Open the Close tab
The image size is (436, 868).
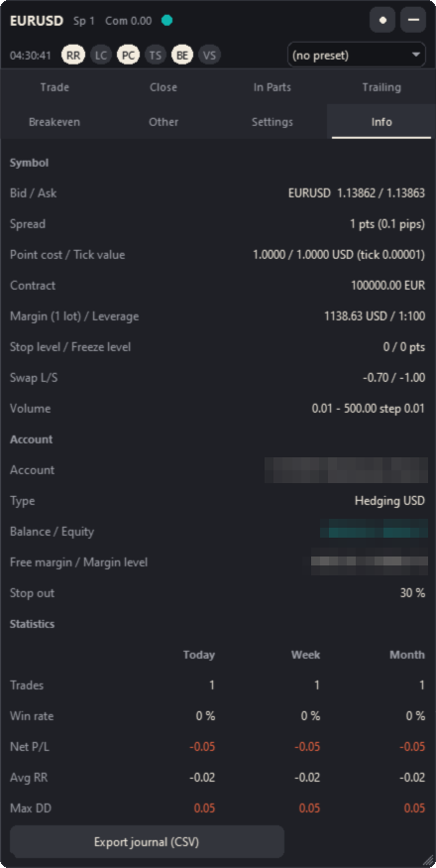coord(163,87)
